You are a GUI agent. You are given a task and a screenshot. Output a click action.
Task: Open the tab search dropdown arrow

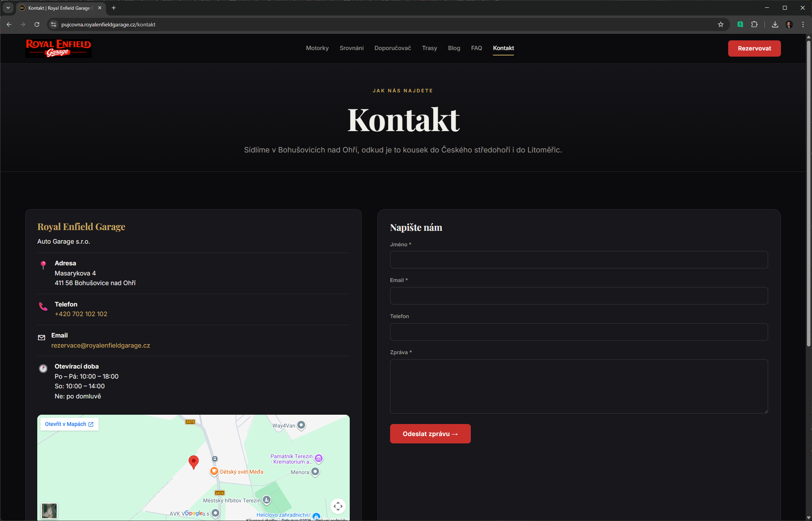coord(8,8)
